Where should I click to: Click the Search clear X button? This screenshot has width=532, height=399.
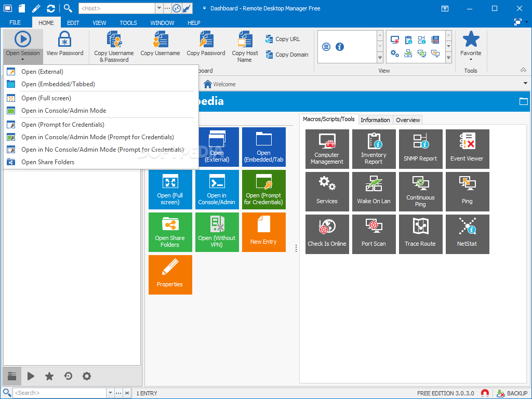point(127,393)
